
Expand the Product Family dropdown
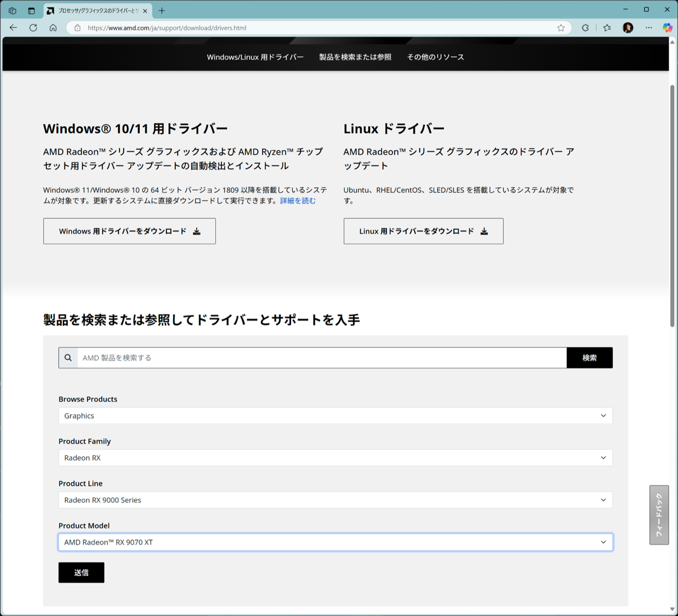click(335, 458)
